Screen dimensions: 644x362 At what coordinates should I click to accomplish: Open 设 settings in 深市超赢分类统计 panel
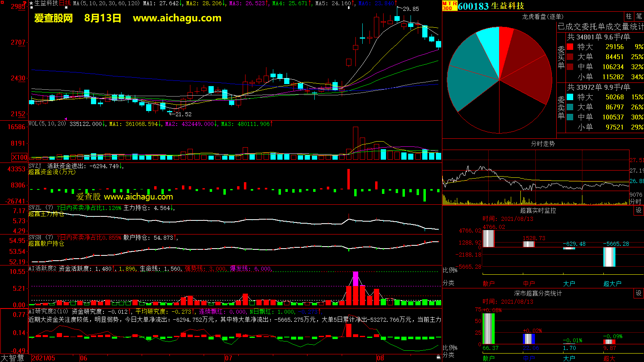pos(639,293)
